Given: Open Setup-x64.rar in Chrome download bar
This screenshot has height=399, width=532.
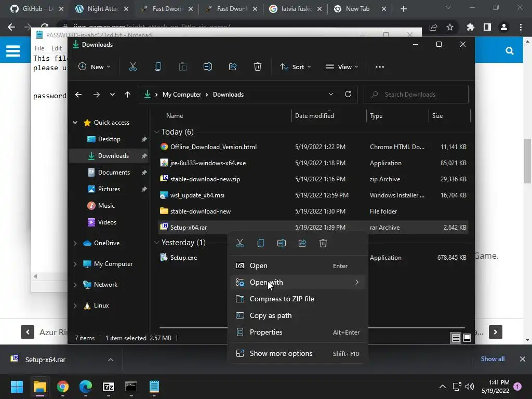Looking at the screenshot, I should point(45,360).
